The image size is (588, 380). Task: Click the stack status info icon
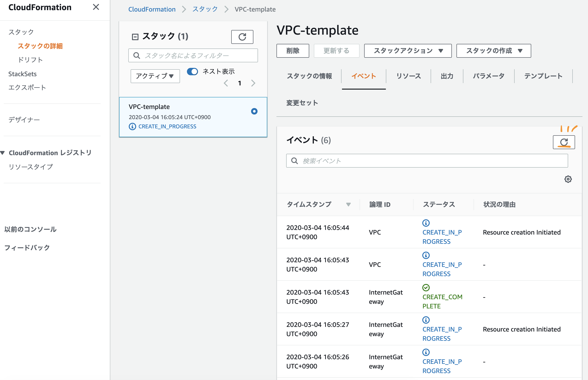pyautogui.click(x=132, y=127)
